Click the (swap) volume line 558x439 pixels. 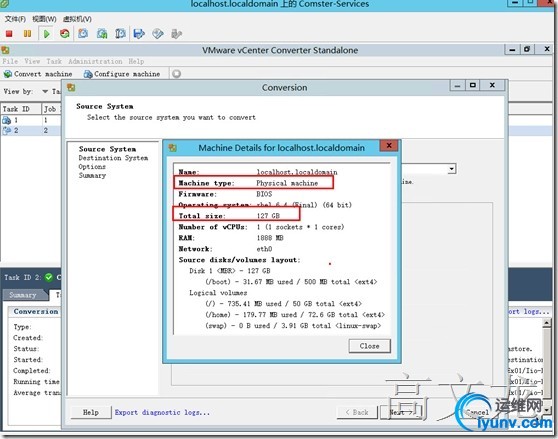pyautogui.click(x=293, y=326)
